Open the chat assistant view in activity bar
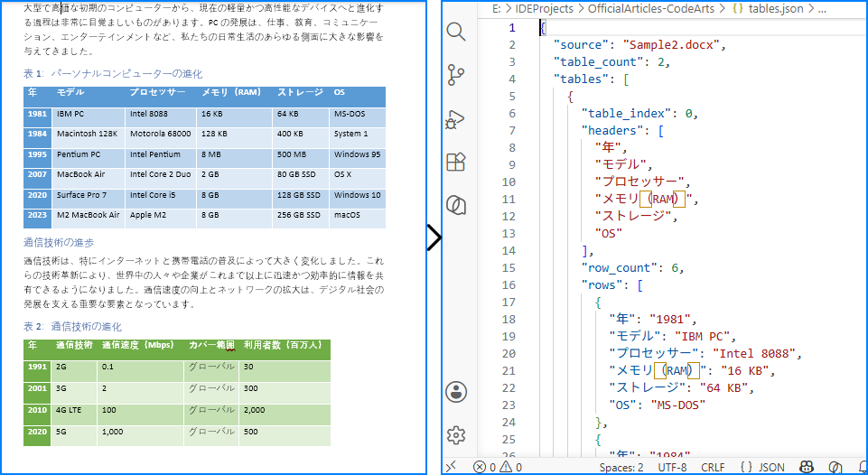868x475 pixels. pyautogui.click(x=455, y=205)
